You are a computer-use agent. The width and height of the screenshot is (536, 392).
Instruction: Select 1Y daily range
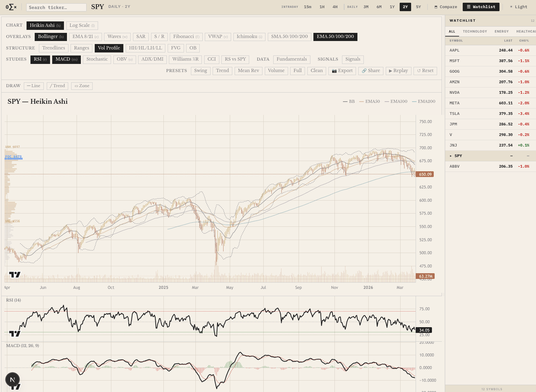click(392, 7)
